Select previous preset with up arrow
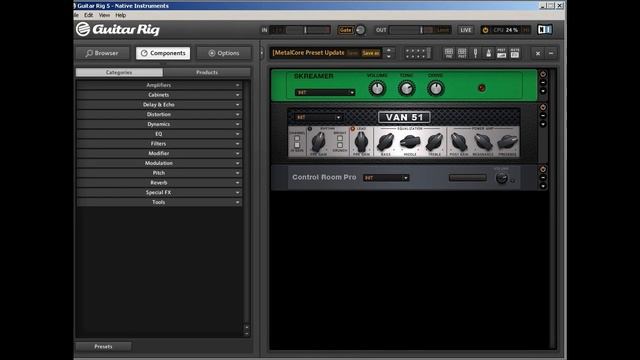Screen dimensions: 640x360 [389, 50]
